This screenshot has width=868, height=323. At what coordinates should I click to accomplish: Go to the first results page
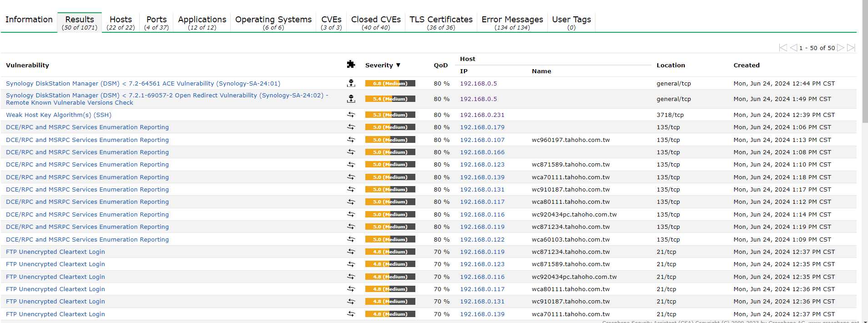click(x=783, y=48)
